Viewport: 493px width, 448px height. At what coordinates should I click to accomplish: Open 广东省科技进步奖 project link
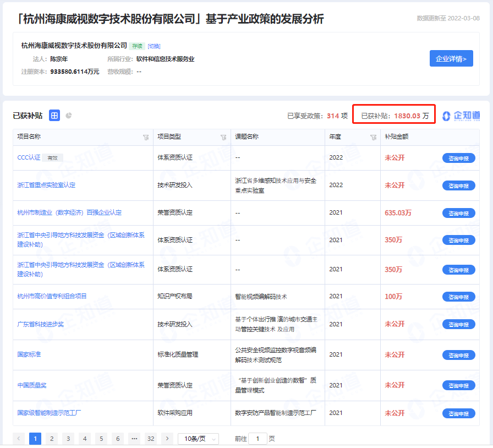[41, 324]
